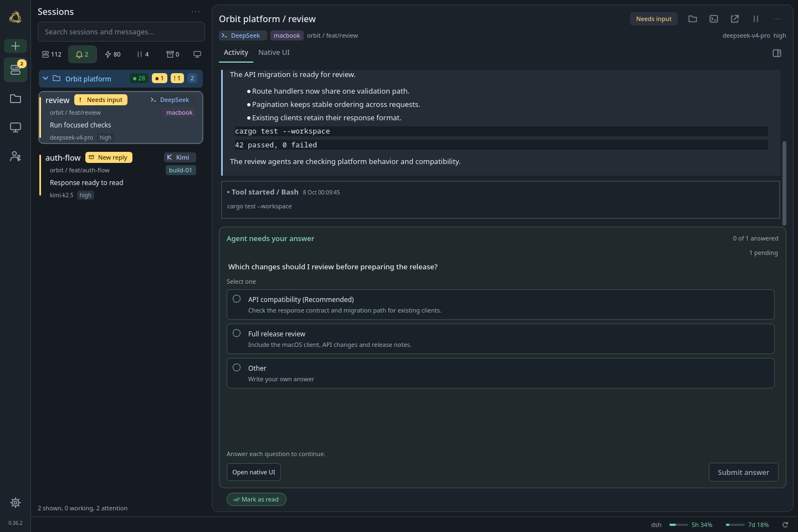The image size is (798, 532).
Task: Expand Tool started / Bash entry
Action: [500, 199]
